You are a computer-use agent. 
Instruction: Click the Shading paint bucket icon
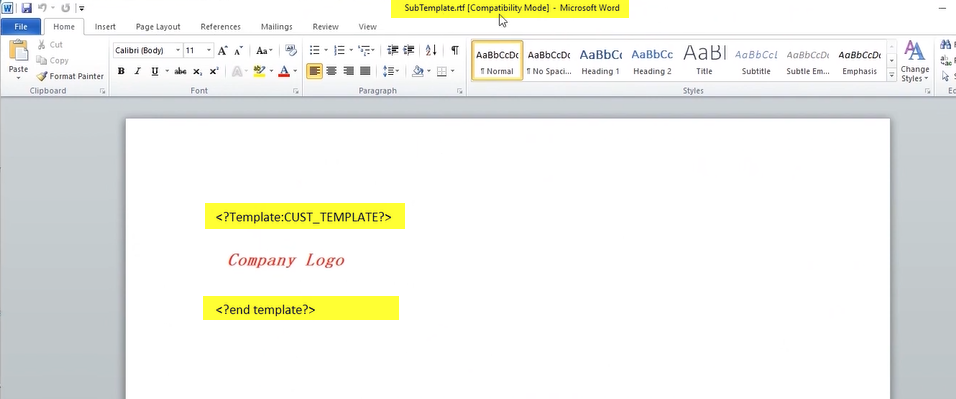pyautogui.click(x=418, y=71)
